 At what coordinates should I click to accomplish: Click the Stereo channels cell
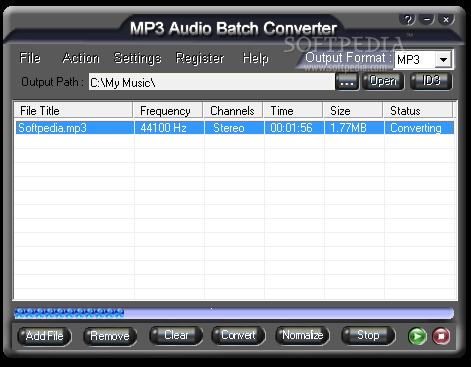coord(234,128)
